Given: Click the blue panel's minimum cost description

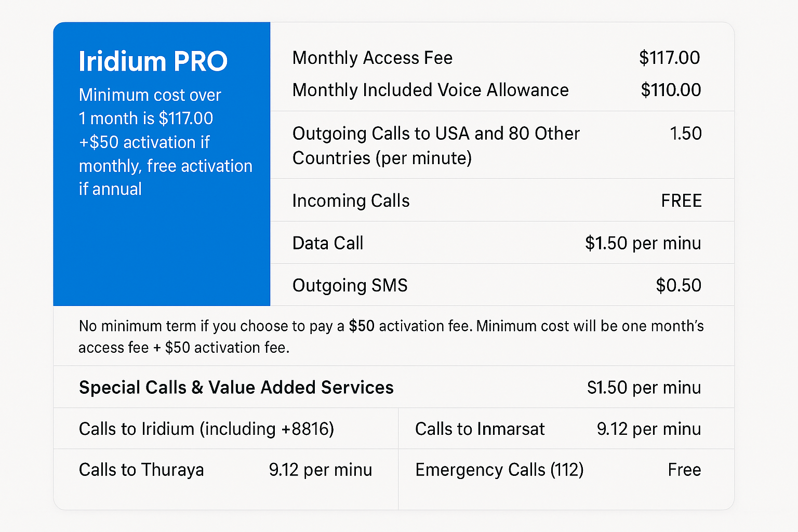Looking at the screenshot, I should [165, 142].
